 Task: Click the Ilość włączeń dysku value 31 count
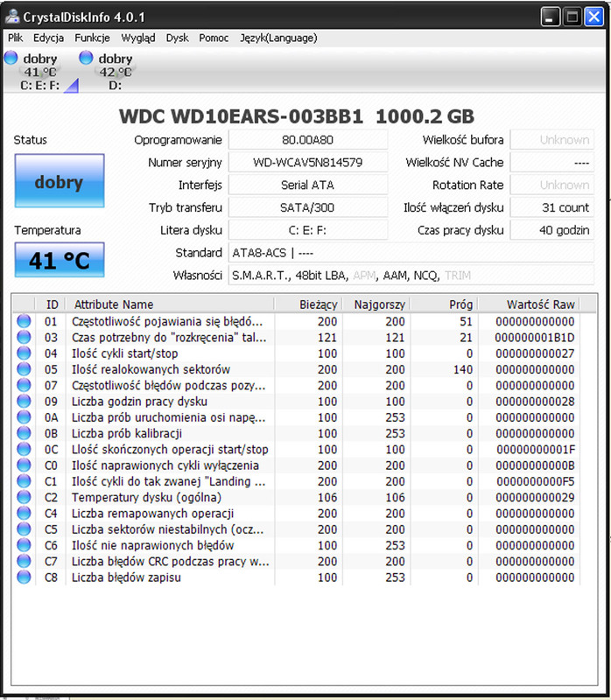click(x=552, y=207)
